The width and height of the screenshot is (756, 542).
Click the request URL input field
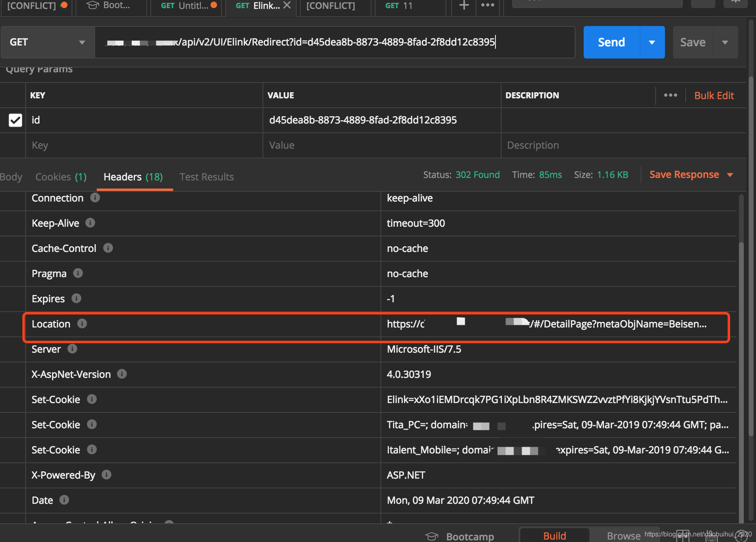click(x=335, y=42)
